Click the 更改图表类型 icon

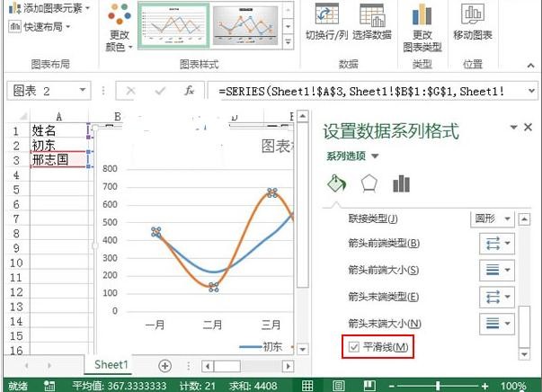(x=422, y=14)
